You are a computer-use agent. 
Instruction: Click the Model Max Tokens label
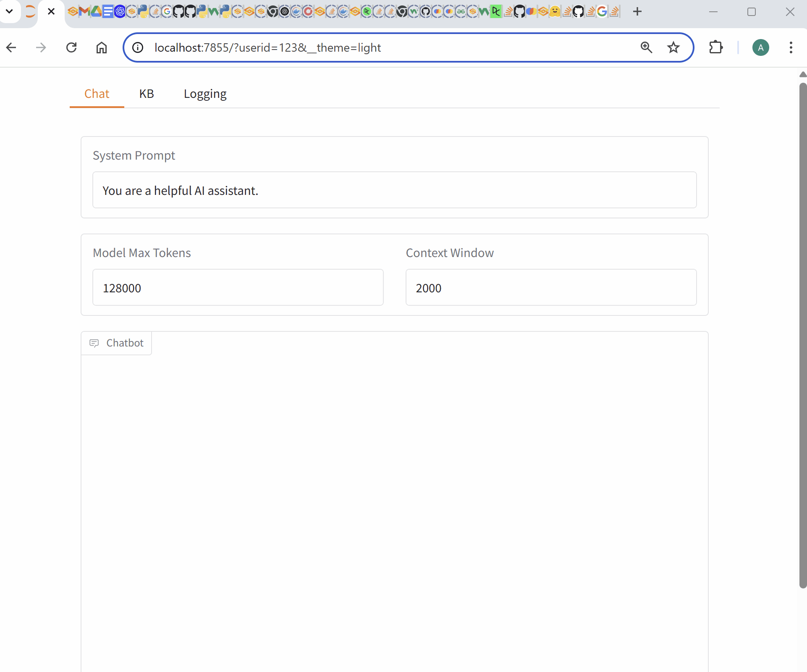[x=142, y=253]
